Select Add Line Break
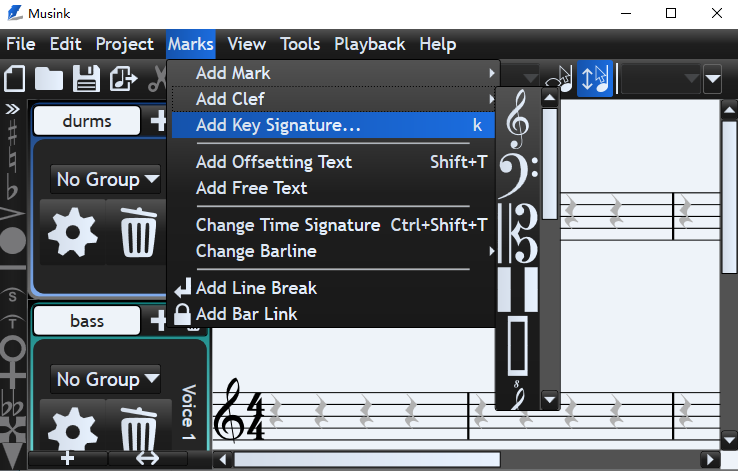 256,288
